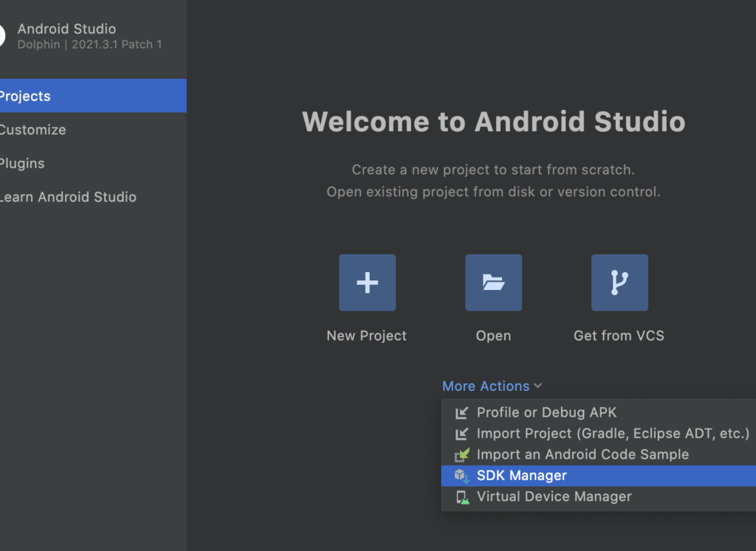
Task: Click the Dolphin 2021.3.1 Patch 1 version text
Action: coord(89,44)
